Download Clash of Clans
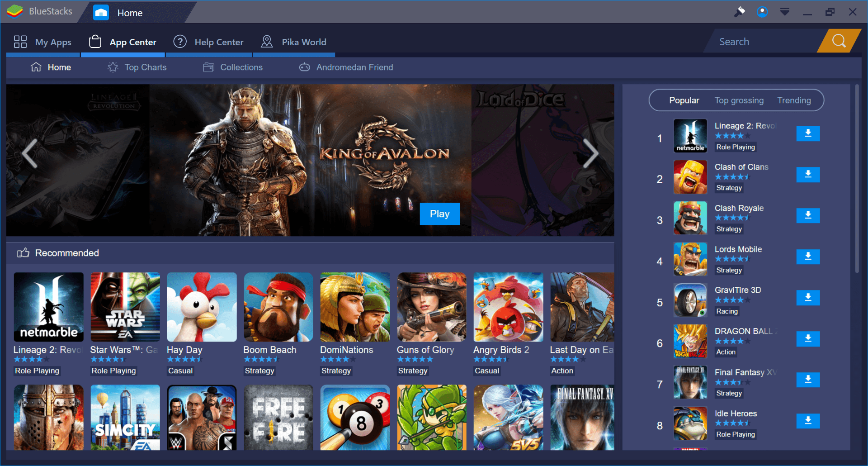The height and width of the screenshot is (466, 868). pos(808,175)
